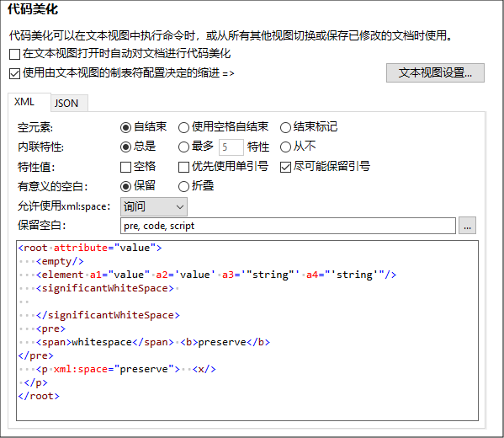Click the ellipsis button beside 保留空白 field
Image resolution: width=504 pixels, height=438 pixels.
click(x=467, y=226)
